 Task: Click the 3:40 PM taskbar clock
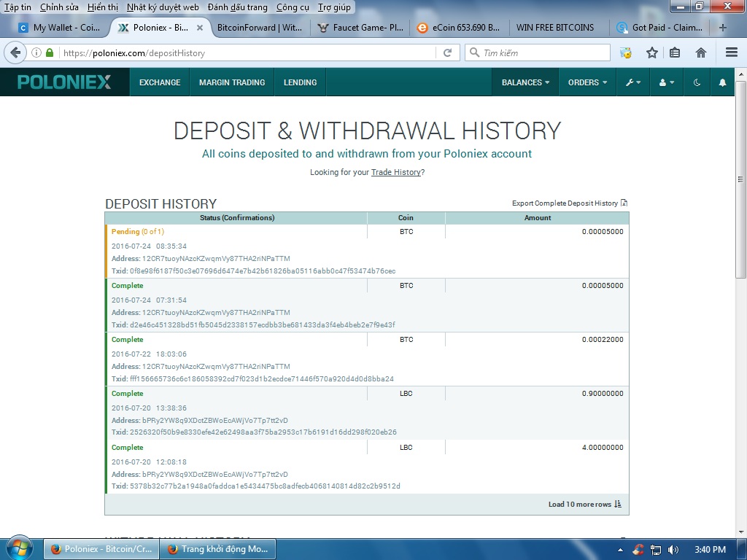click(x=710, y=550)
